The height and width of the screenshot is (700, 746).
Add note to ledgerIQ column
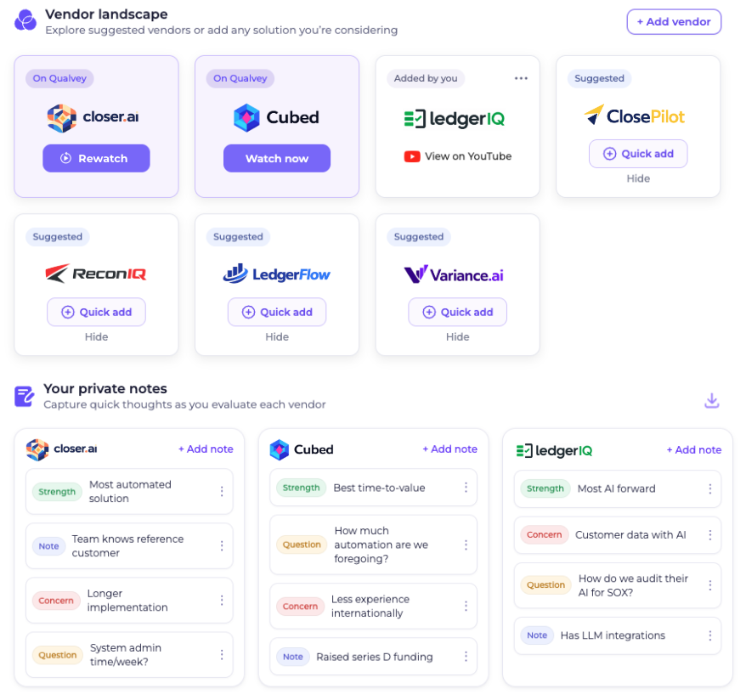(x=693, y=450)
